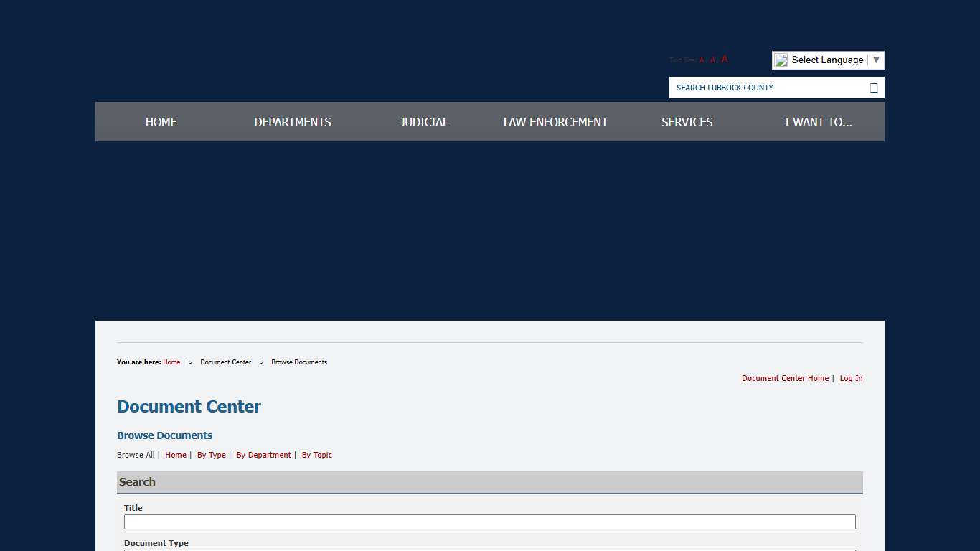Viewport: 980px width, 551px height.
Task: Open the Judicial navigation menu
Action: [424, 122]
